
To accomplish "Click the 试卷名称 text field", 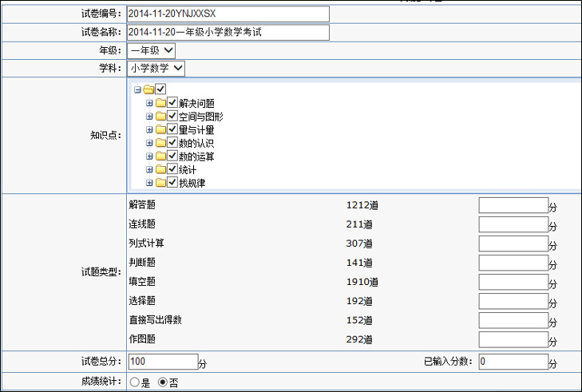I will tap(227, 32).
